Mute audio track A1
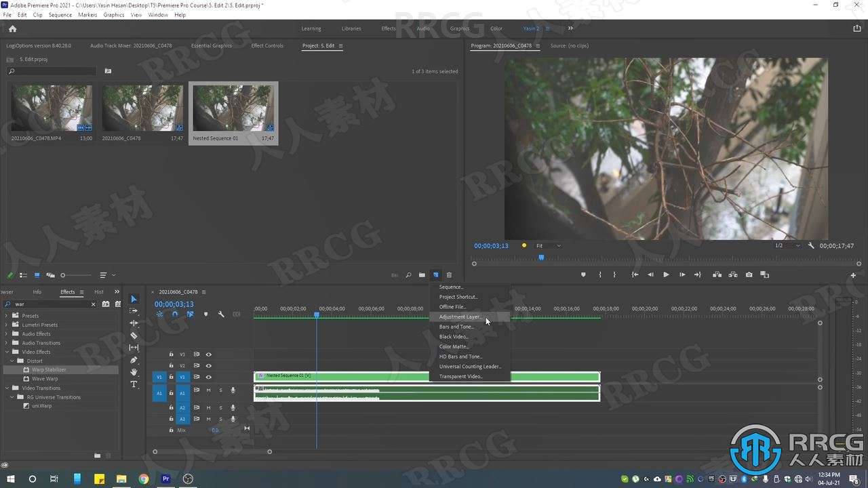 tap(208, 390)
